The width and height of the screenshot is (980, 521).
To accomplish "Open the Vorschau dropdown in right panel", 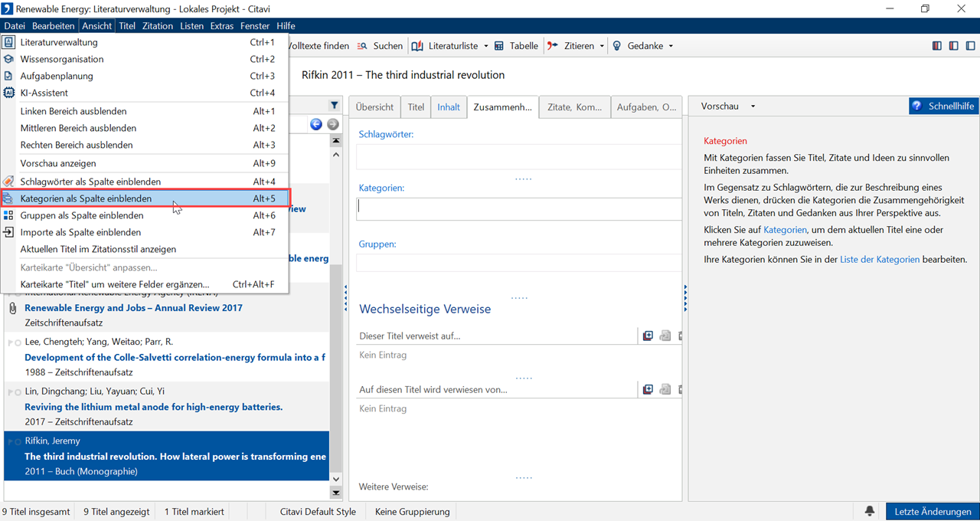I will point(753,106).
